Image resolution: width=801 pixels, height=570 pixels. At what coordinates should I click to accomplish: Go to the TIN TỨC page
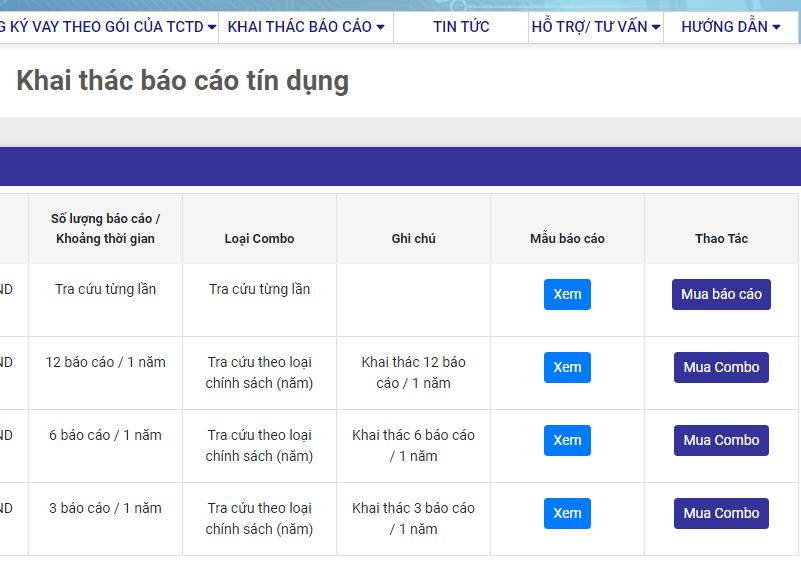pos(461,27)
